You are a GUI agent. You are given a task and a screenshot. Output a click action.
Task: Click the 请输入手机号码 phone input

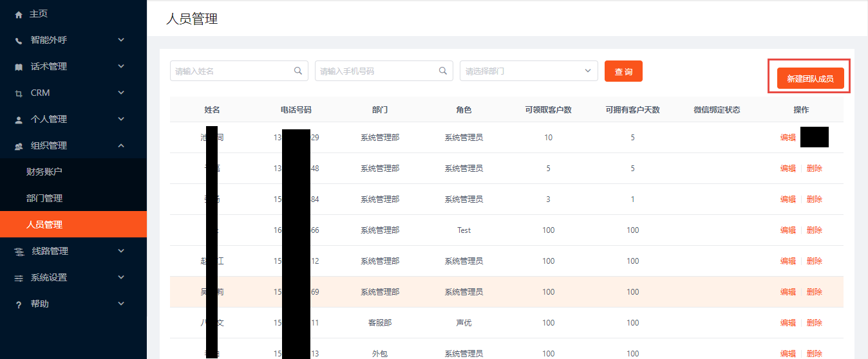(384, 71)
